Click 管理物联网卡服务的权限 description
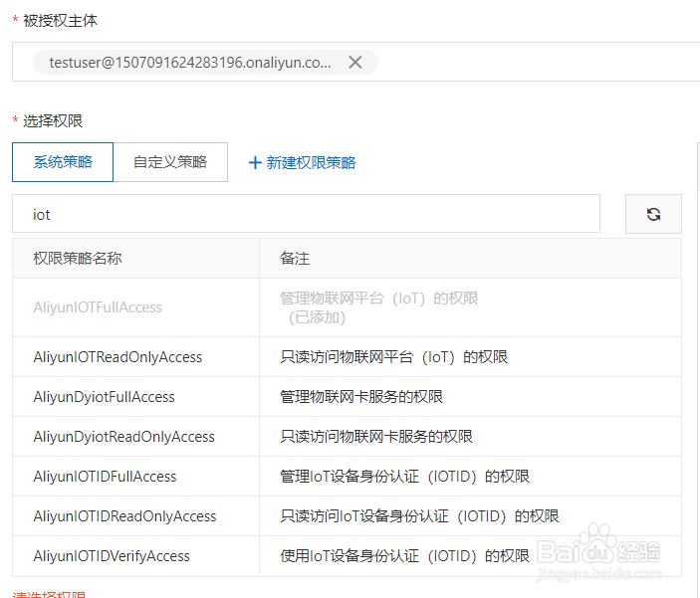The image size is (700, 598). [361, 397]
